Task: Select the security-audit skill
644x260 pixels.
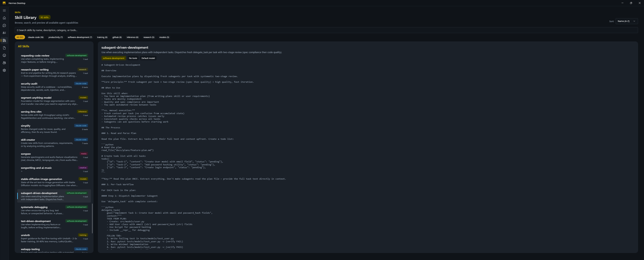Action: (54, 87)
